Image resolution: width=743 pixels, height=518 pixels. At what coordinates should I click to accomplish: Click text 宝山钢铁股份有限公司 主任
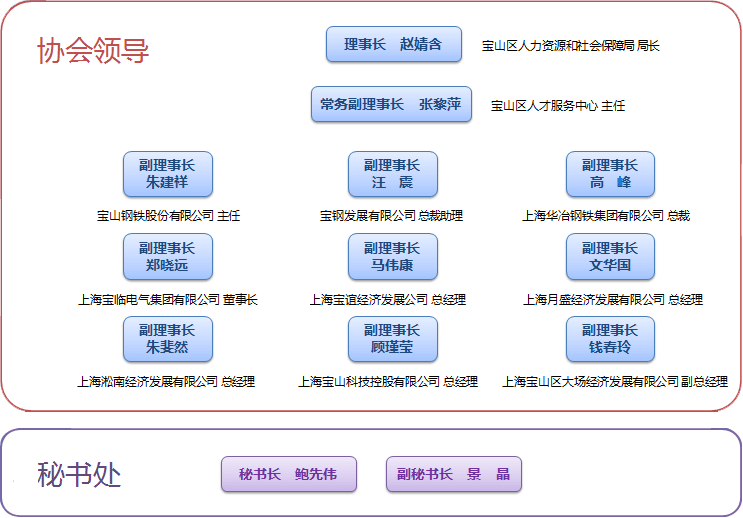168,216
